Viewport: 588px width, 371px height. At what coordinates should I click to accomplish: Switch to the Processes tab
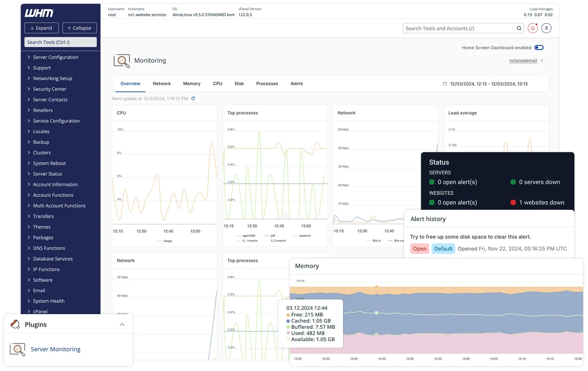(x=267, y=83)
